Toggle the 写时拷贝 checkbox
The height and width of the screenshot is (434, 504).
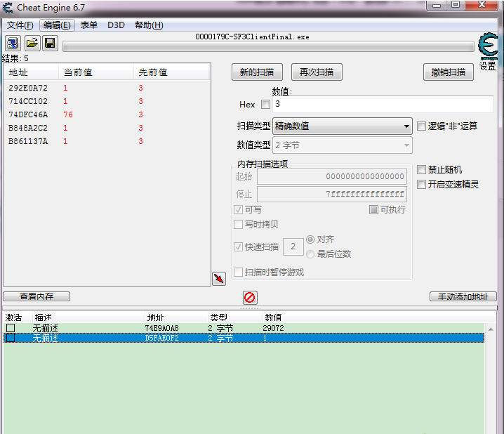238,224
